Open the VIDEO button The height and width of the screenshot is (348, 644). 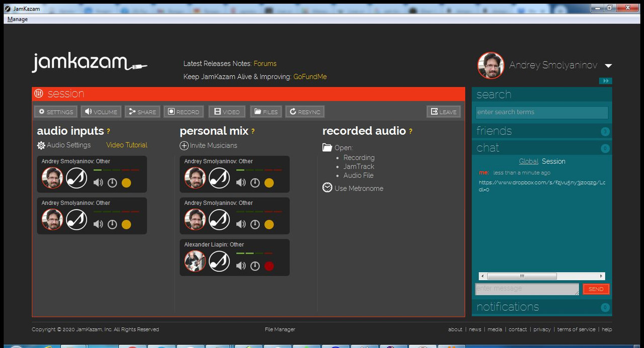(227, 112)
